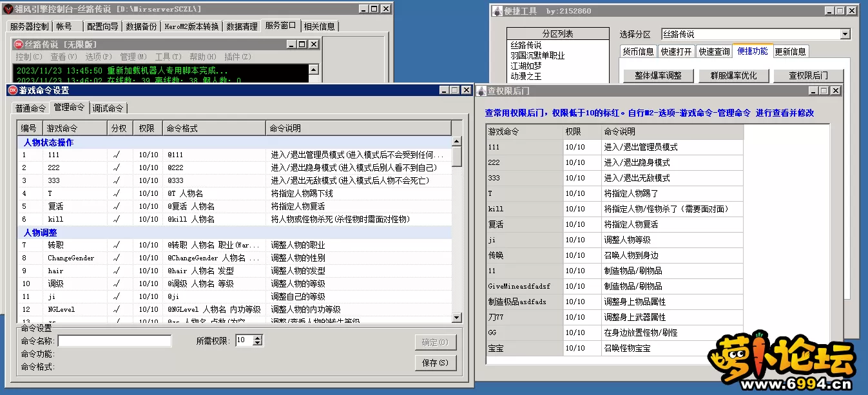
Task: Toggle 分权 checkmark for NGLevel row
Action: (x=116, y=309)
